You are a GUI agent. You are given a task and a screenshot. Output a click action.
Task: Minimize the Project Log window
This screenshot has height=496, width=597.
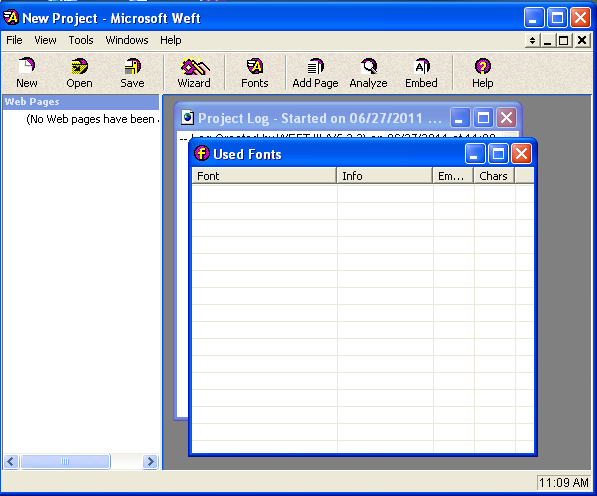[x=460, y=118]
